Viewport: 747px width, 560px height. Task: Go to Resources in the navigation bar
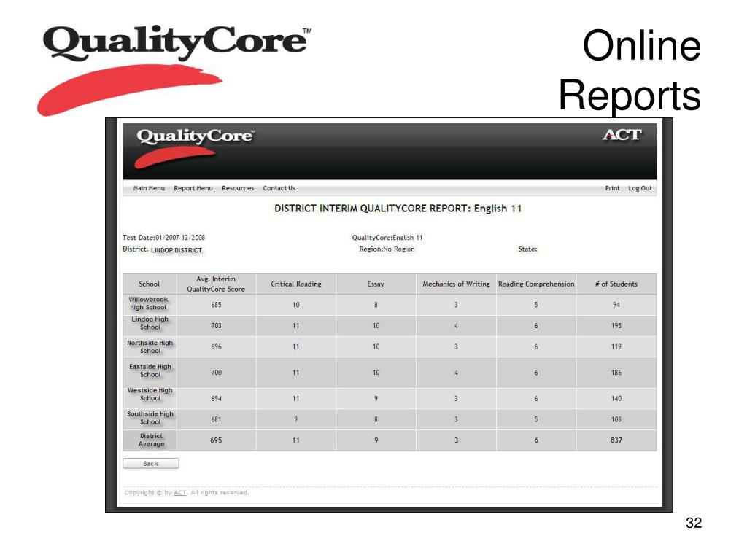(x=238, y=188)
